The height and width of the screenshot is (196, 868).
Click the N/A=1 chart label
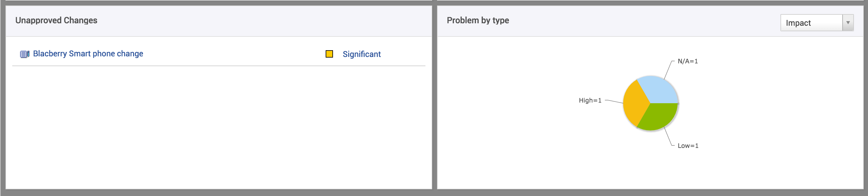[x=687, y=61]
